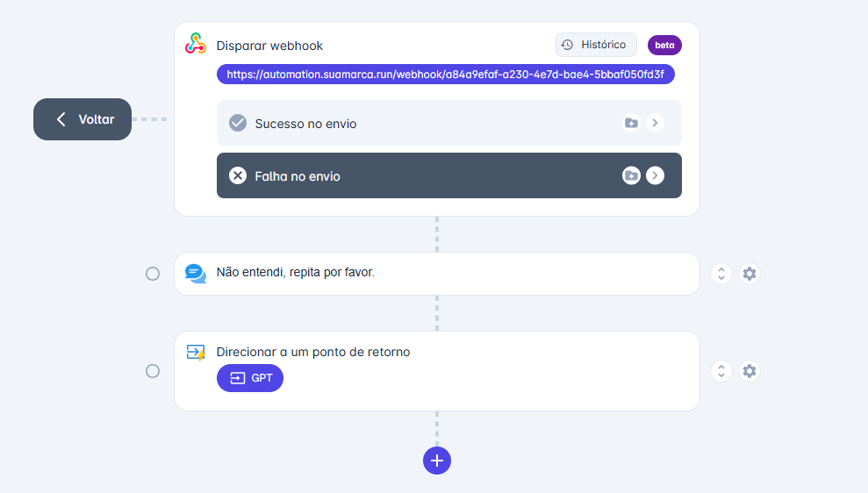
Task: Click folder icon in Sucesso no envio row
Action: [631, 124]
